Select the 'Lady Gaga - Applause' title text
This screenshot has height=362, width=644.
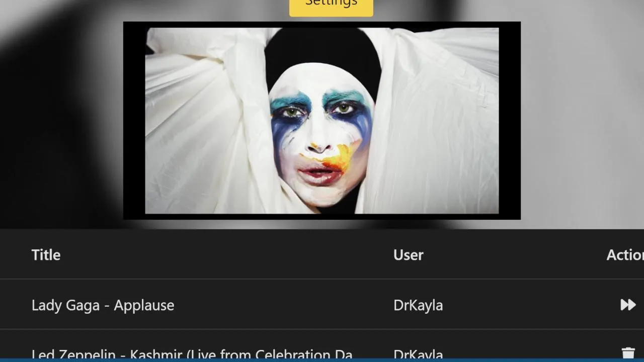tap(103, 305)
